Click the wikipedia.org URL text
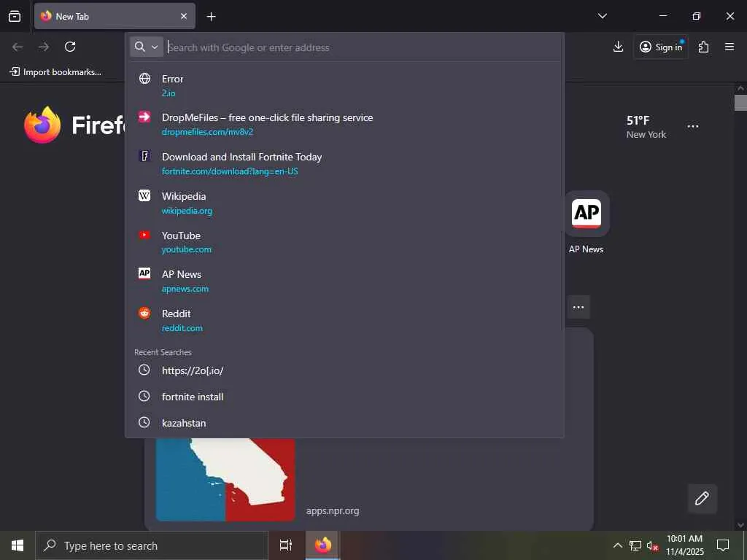The height and width of the screenshot is (560, 747). [x=187, y=211]
